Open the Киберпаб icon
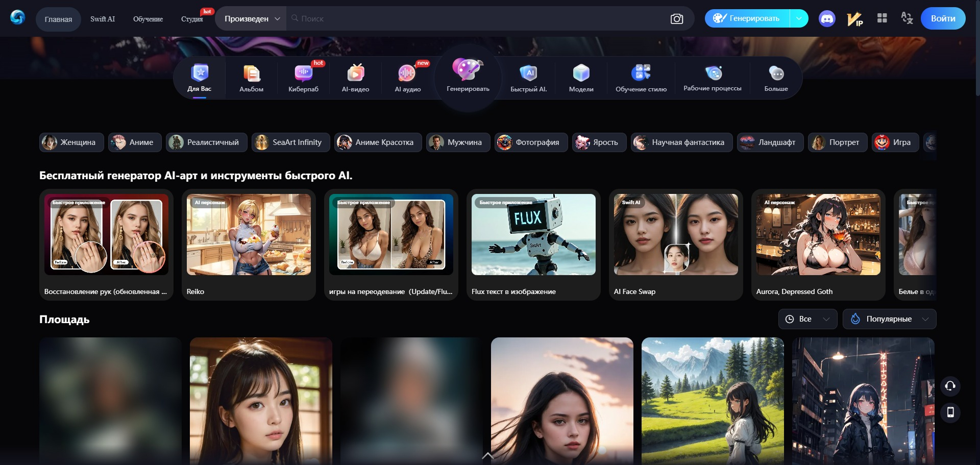Screen dimensions: 980x465 point(303,74)
